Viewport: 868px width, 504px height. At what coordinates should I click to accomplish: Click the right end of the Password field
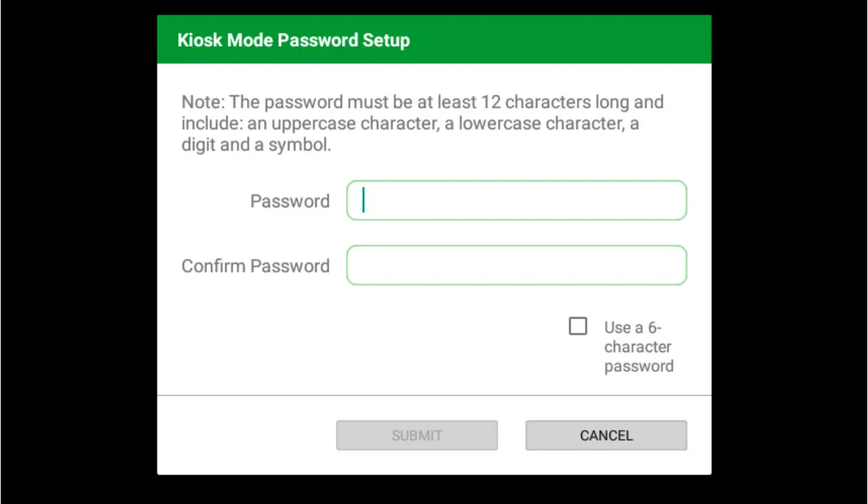point(671,201)
